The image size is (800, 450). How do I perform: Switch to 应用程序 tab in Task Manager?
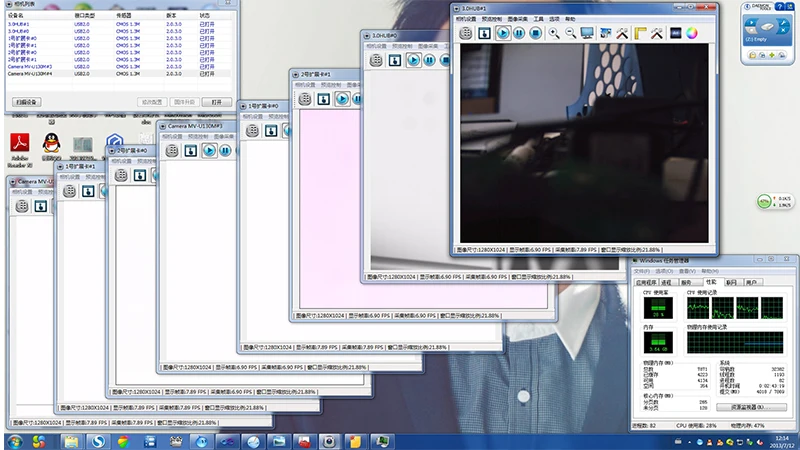[646, 282]
